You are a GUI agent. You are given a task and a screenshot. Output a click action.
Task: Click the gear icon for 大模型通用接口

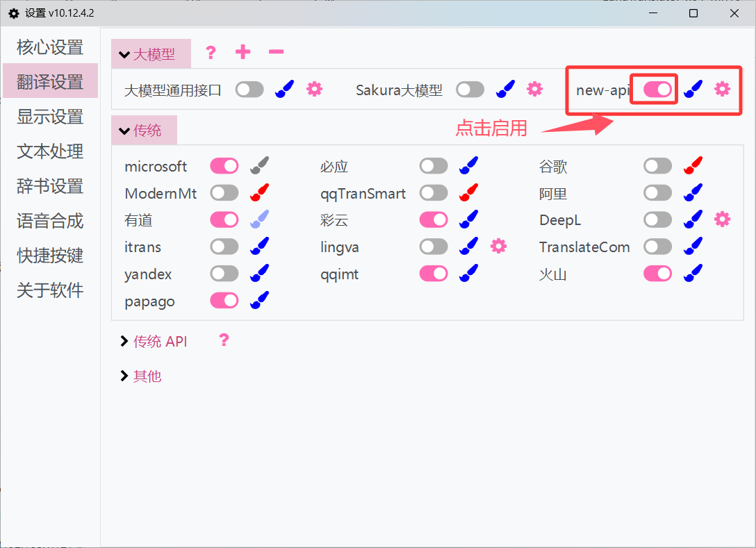click(314, 89)
